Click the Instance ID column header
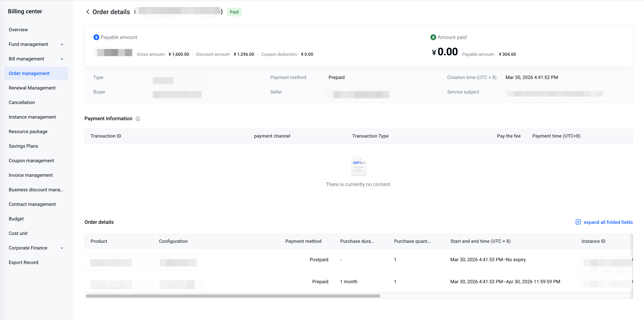This screenshot has height=320, width=644. click(x=593, y=241)
